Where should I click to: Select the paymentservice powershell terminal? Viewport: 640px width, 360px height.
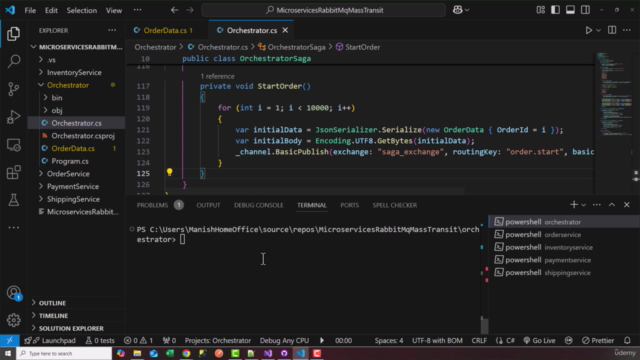pos(563,260)
